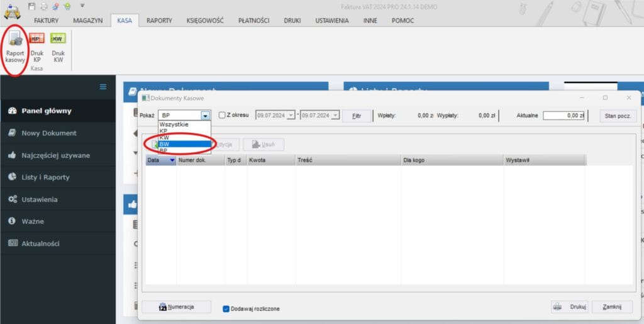Enable the Z okresu checkbox
This screenshot has height=324, width=644.
point(222,116)
